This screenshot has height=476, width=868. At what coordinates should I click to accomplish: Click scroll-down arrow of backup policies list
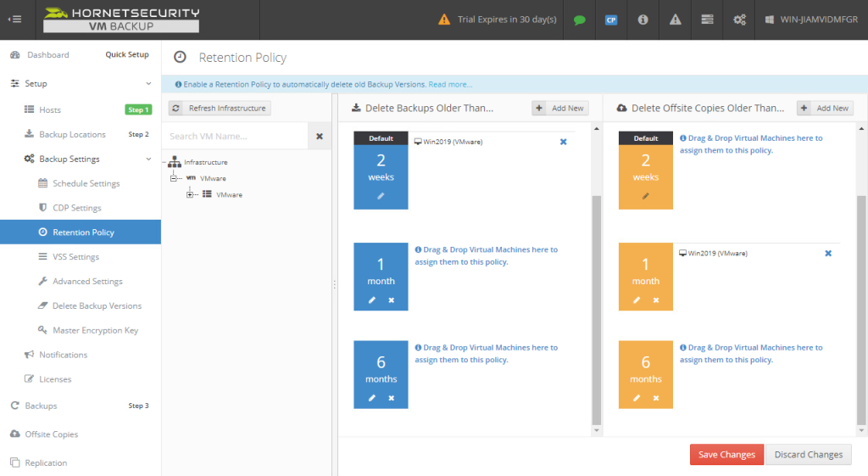[596, 430]
